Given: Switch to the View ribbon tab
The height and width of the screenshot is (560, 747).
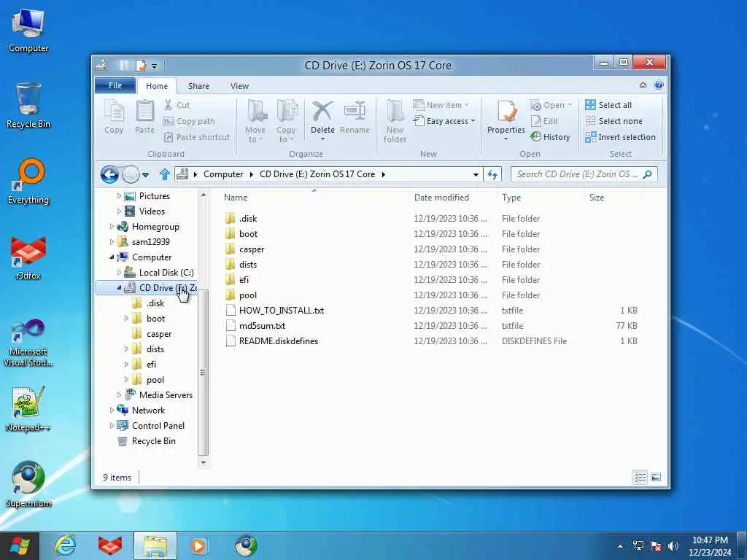Looking at the screenshot, I should [x=239, y=86].
